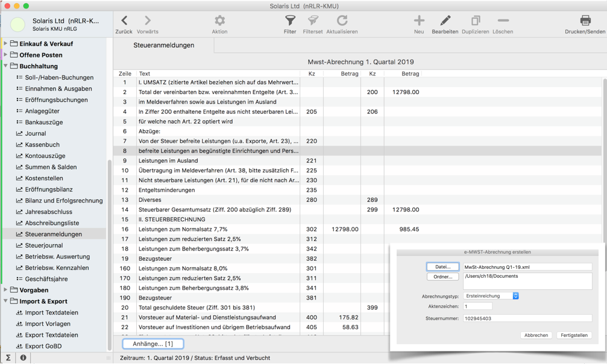Click the Zurück back arrow icon
Screen dimensions: 607x364
(124, 21)
